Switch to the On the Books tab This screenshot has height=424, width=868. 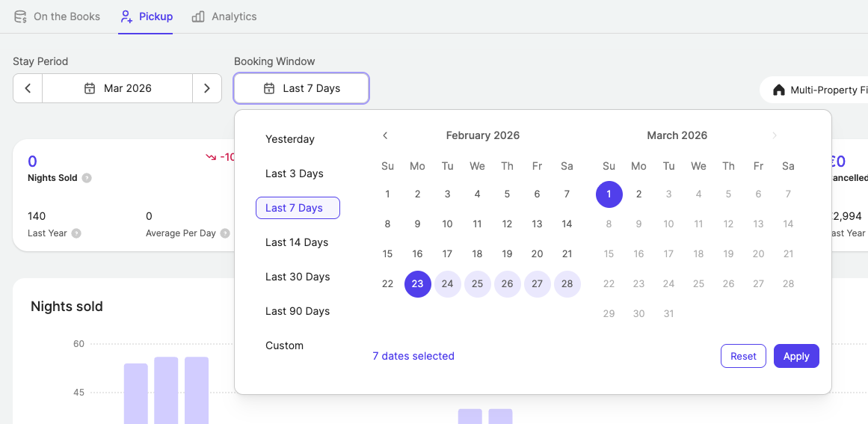[57, 16]
